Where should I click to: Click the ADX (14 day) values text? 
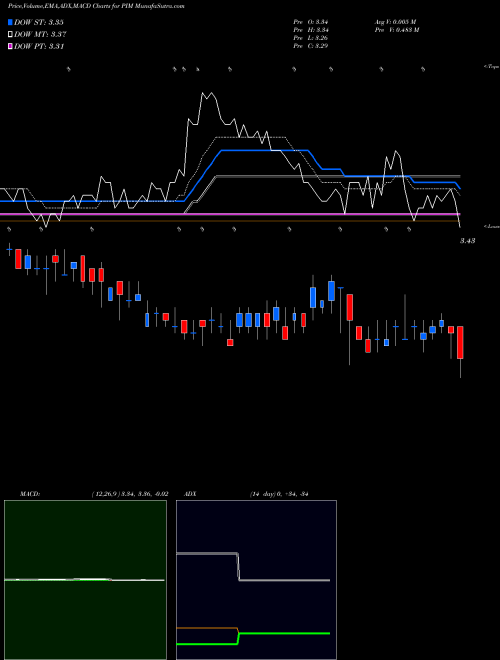pyautogui.click(x=279, y=494)
